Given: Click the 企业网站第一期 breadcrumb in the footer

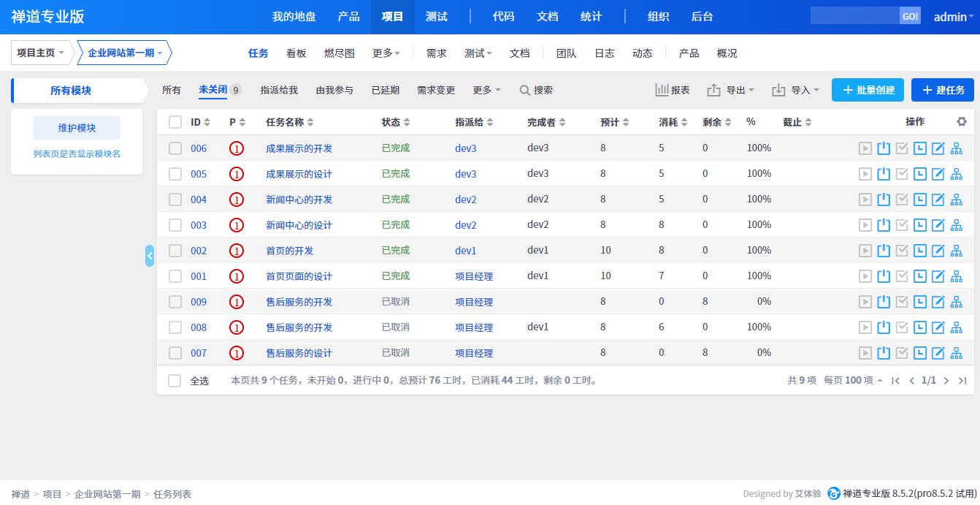Looking at the screenshot, I should click(107, 494).
